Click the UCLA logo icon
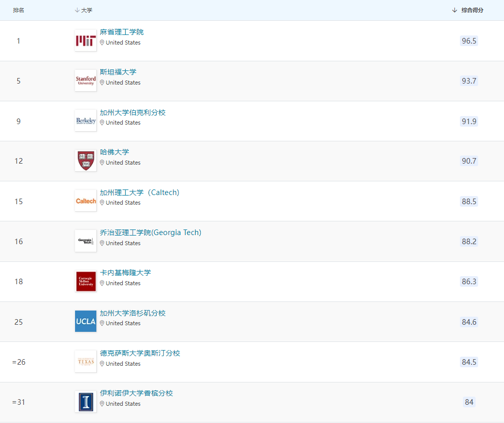This screenshot has width=504, height=423. pyautogui.click(x=85, y=321)
